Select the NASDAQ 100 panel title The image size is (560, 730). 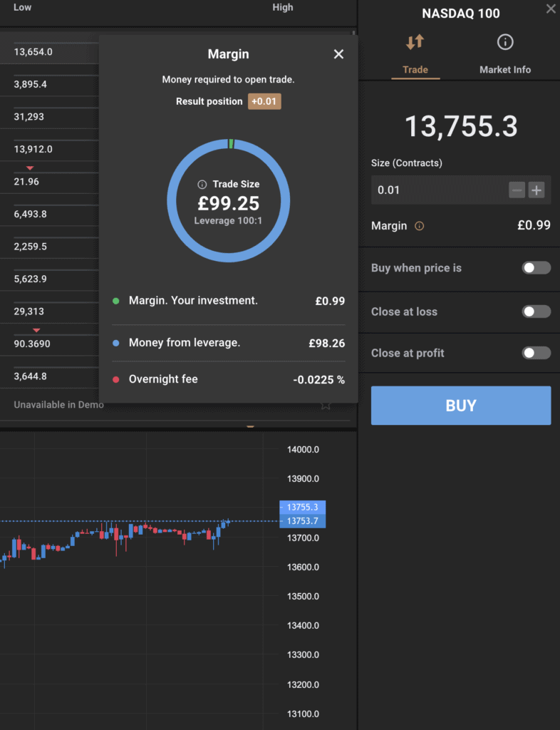[x=461, y=14]
